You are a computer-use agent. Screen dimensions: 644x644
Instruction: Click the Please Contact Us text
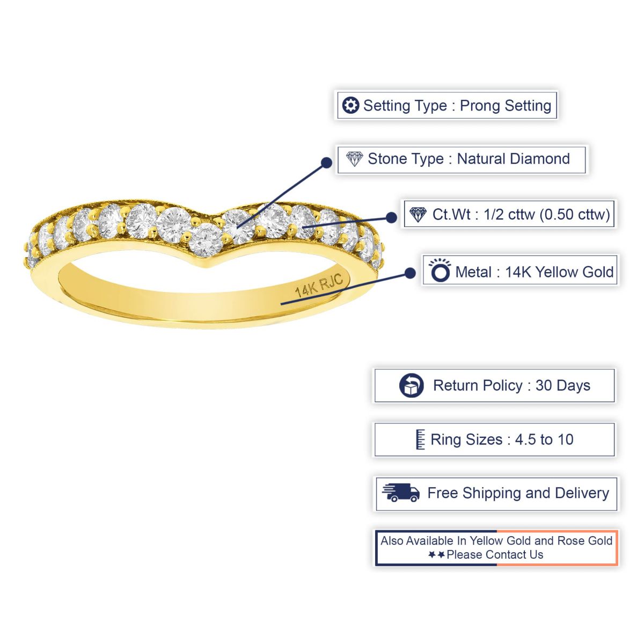coord(495,555)
